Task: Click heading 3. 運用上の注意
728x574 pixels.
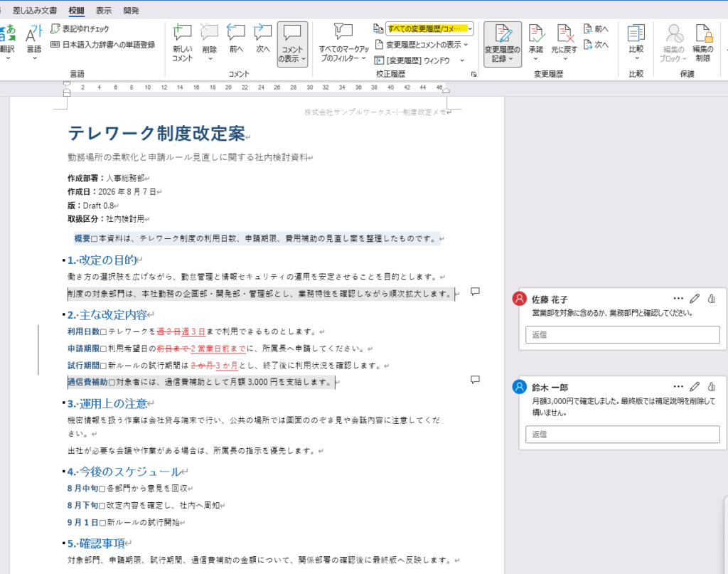Action: 108,403
